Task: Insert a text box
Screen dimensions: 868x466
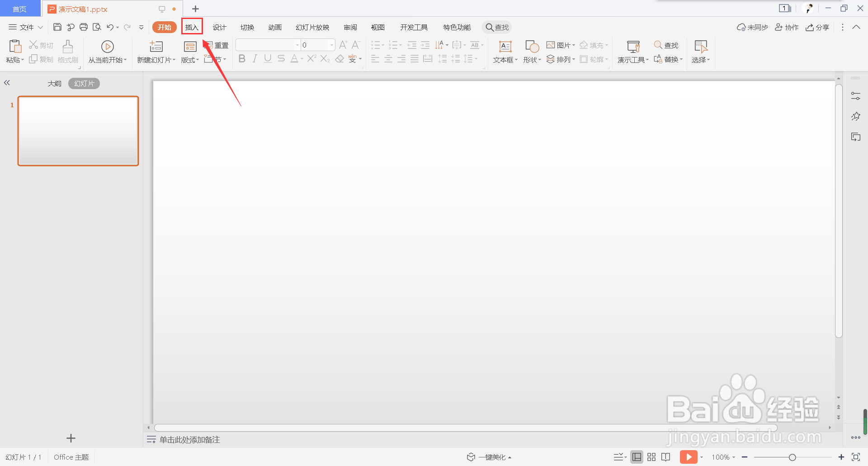Action: [505, 46]
